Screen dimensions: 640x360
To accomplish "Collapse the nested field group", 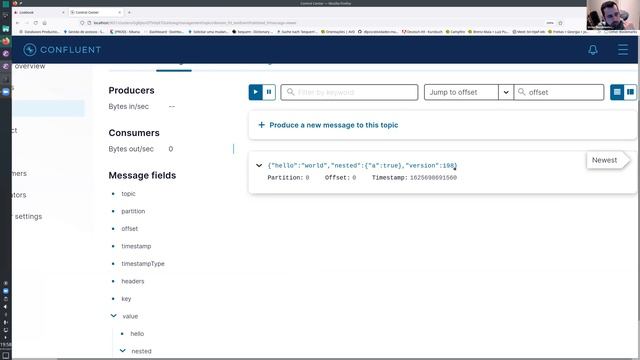I will (x=122, y=351).
